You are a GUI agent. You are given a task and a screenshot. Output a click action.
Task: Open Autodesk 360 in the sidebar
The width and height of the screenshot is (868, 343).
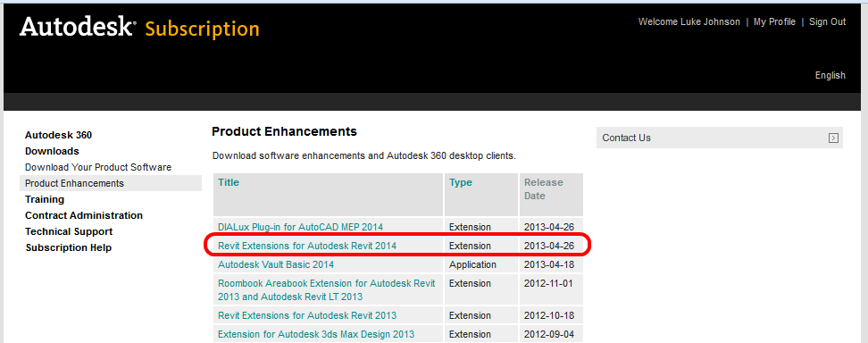coord(59,135)
